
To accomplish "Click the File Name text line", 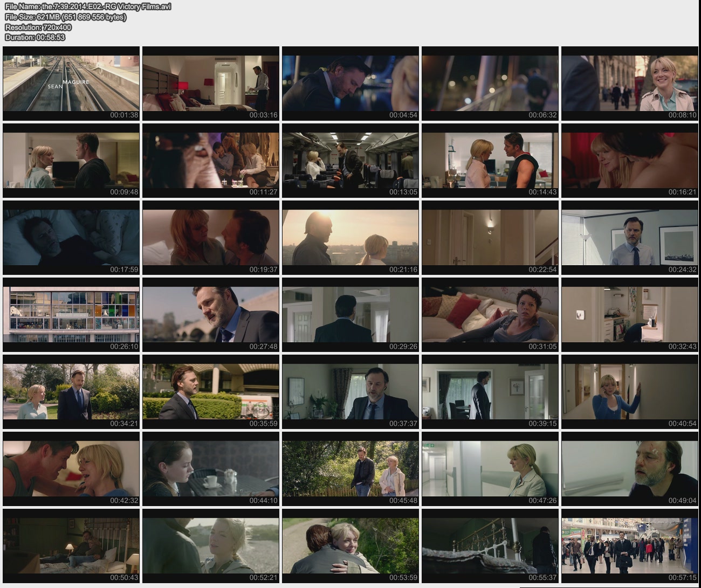I will [x=88, y=6].
